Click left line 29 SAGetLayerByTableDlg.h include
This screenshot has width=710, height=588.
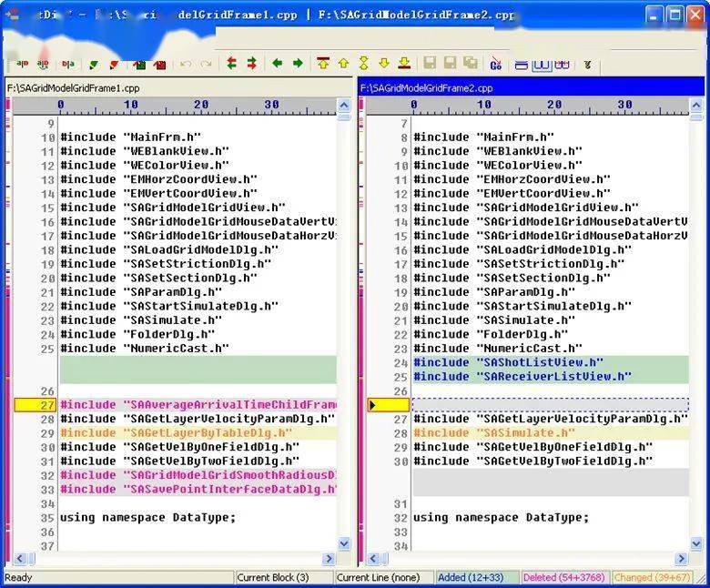click(x=198, y=432)
